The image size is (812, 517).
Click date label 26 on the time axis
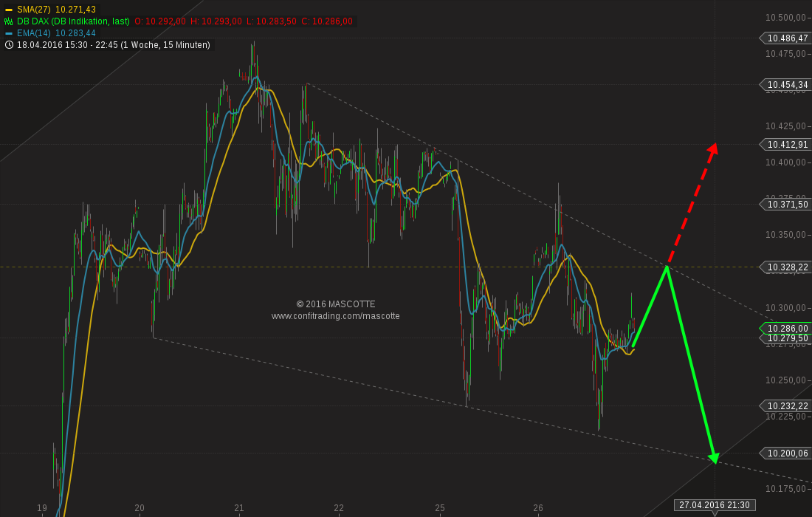pyautogui.click(x=538, y=508)
